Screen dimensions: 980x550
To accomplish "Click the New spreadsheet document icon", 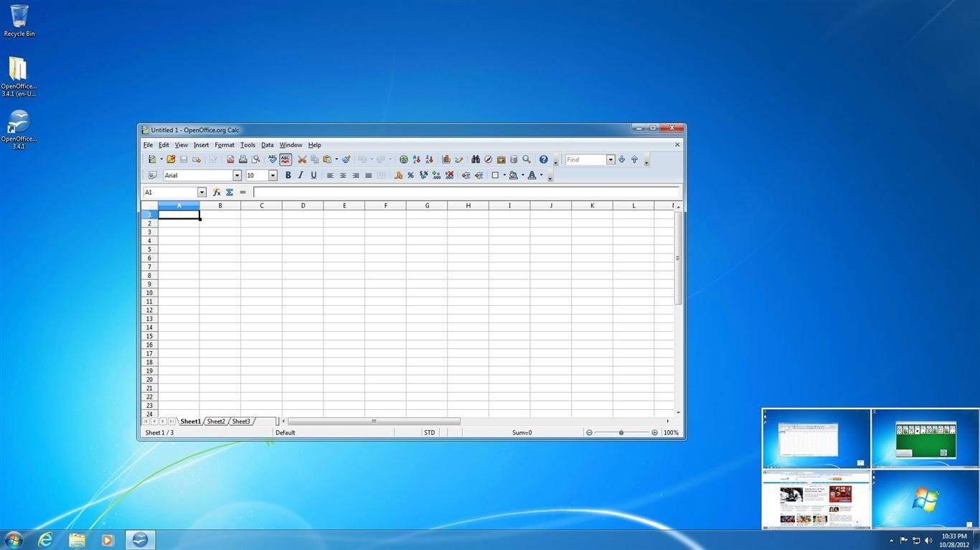I will [x=152, y=159].
